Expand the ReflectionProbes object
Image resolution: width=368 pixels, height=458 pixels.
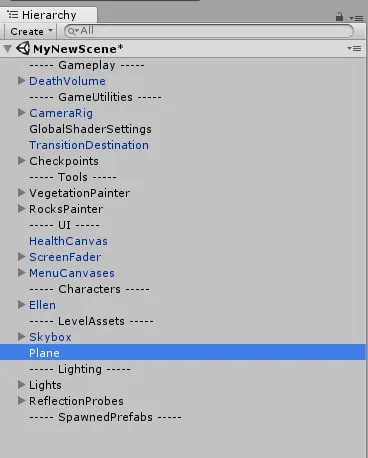click(21, 401)
